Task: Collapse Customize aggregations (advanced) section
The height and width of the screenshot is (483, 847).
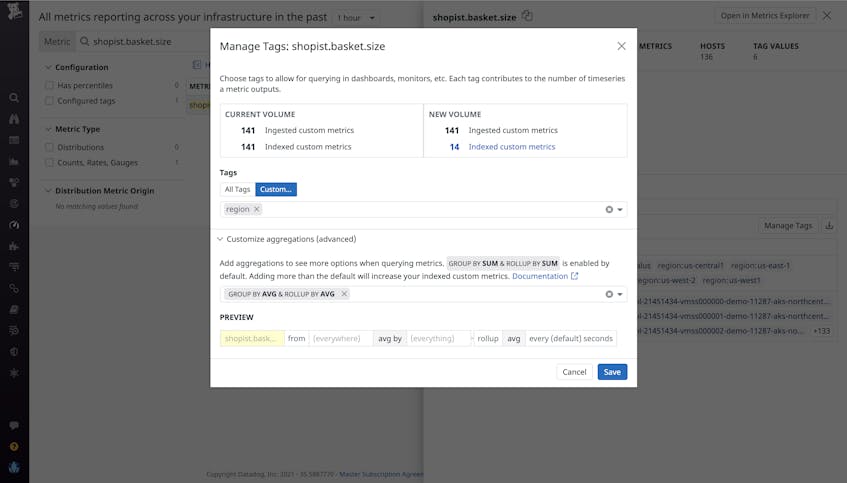Action: tap(220, 239)
